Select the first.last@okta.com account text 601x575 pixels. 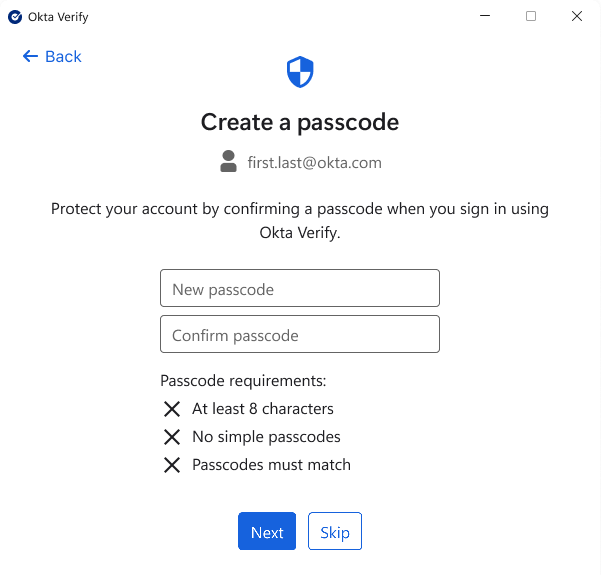[x=314, y=163]
